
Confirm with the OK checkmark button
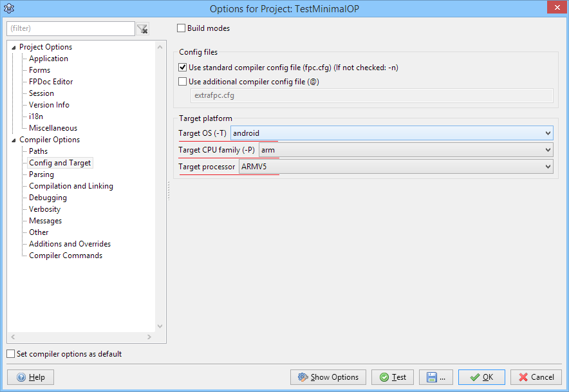coord(481,377)
